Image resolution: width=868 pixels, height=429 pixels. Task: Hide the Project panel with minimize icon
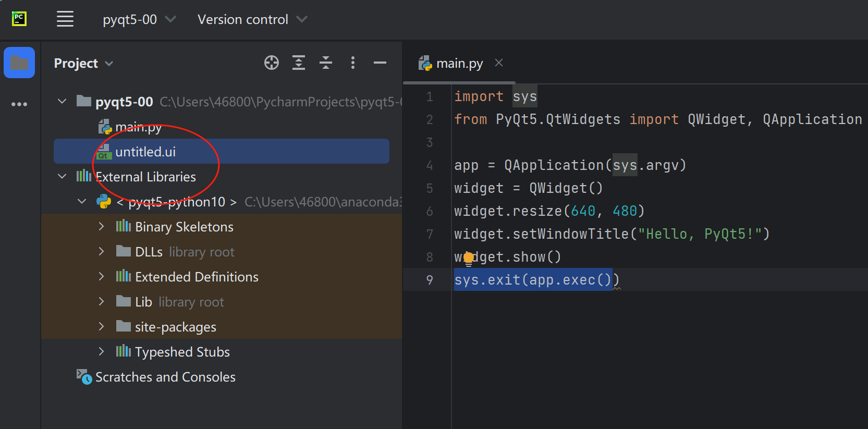pyautogui.click(x=380, y=63)
